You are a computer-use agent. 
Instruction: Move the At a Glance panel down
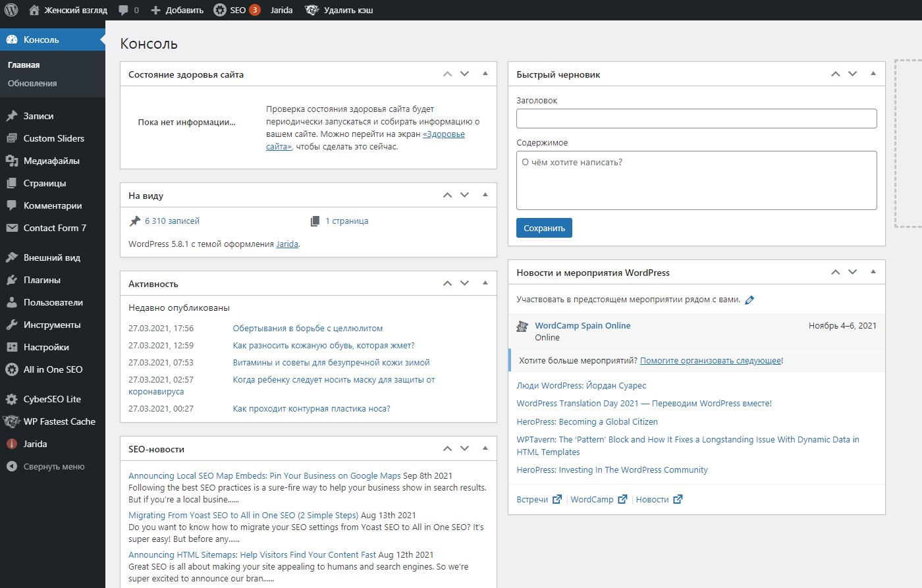[465, 195]
